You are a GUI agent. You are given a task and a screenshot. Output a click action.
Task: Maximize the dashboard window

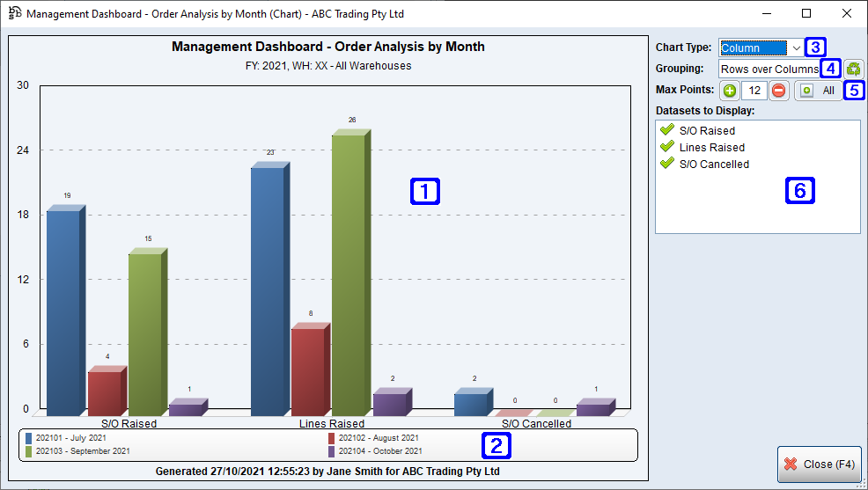click(x=806, y=14)
